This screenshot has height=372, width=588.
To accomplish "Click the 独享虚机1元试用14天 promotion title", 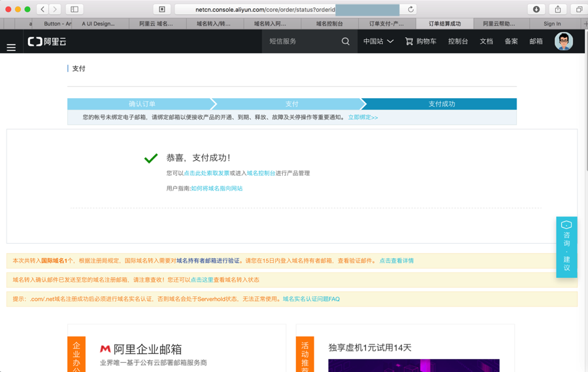I will [370, 348].
